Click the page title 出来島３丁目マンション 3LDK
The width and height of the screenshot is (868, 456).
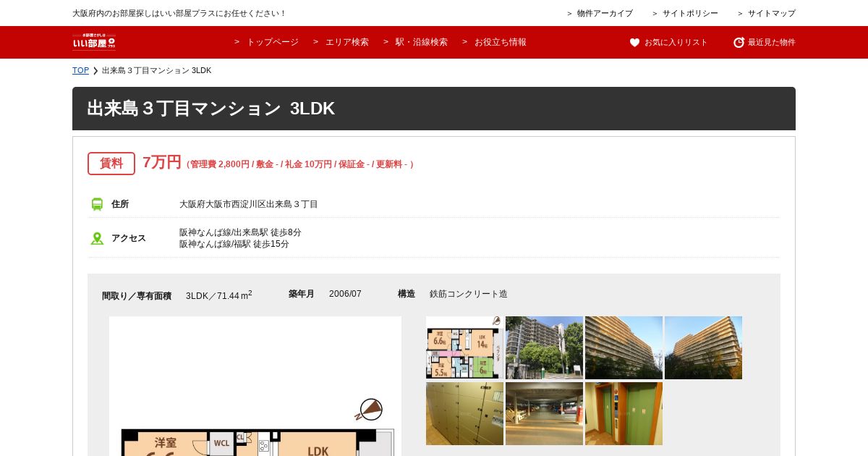point(211,109)
